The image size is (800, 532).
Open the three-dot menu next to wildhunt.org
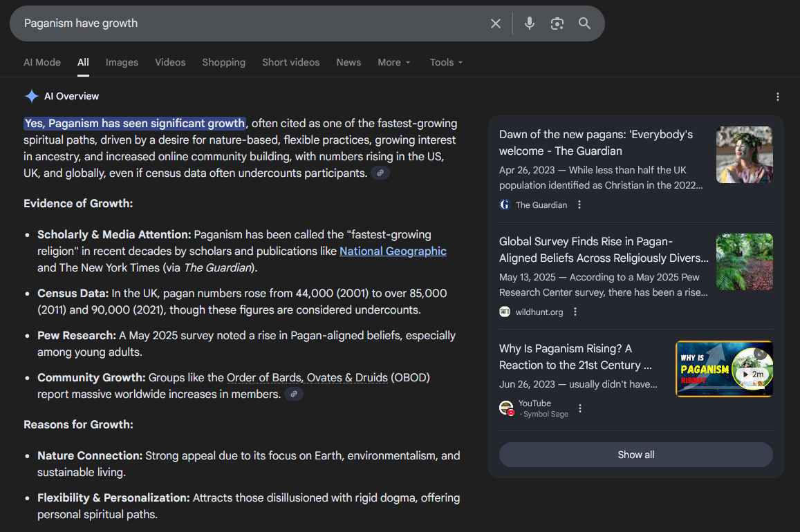[x=575, y=312]
